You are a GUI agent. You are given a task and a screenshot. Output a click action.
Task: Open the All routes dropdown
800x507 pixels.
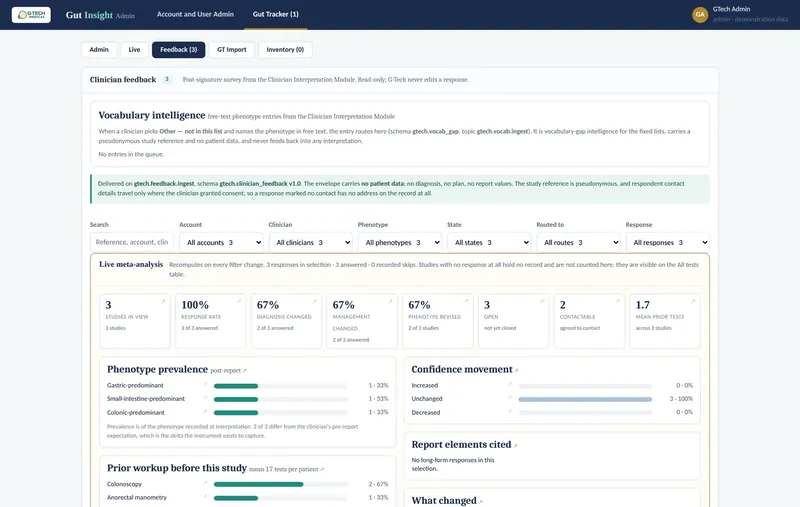click(579, 242)
